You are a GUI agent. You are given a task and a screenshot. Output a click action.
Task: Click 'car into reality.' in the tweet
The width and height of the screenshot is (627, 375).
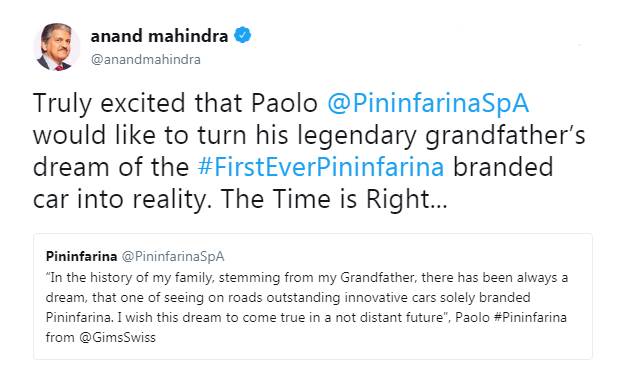point(122,199)
